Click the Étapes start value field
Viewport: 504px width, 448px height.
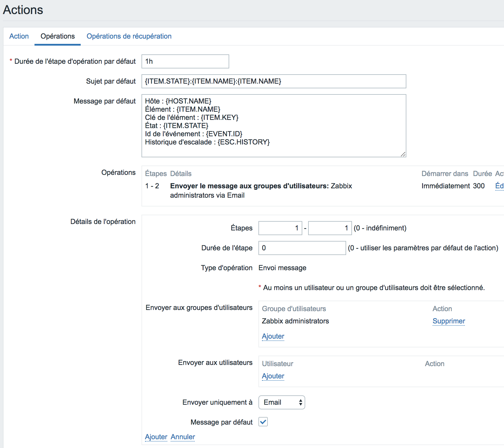click(280, 228)
